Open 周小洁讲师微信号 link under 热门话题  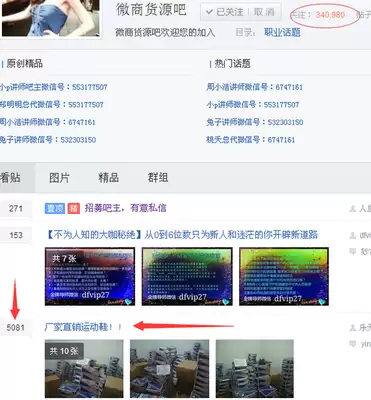click(x=254, y=87)
